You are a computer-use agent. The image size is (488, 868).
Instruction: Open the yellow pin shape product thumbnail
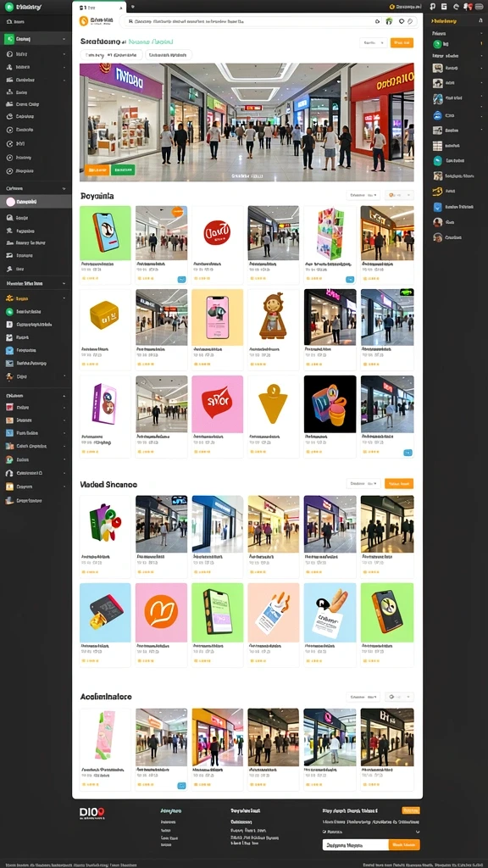point(274,404)
